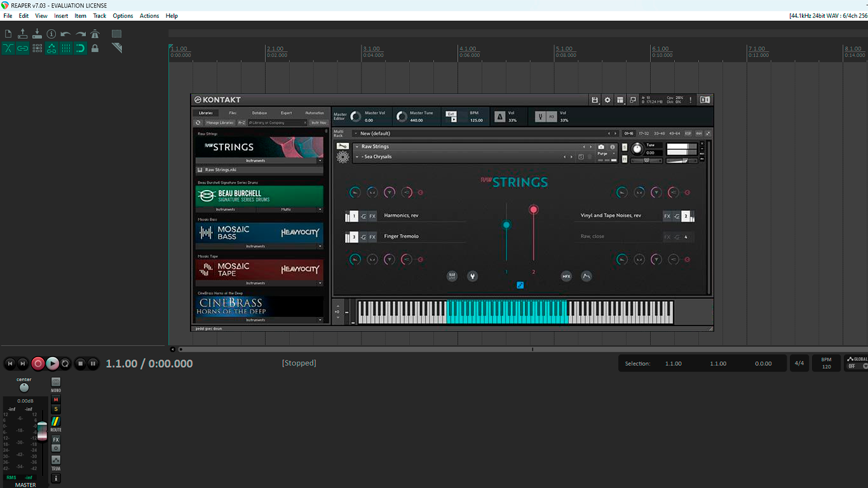Adjust the cyan layer 1 volume slider
The image size is (868, 488).
coord(506,225)
